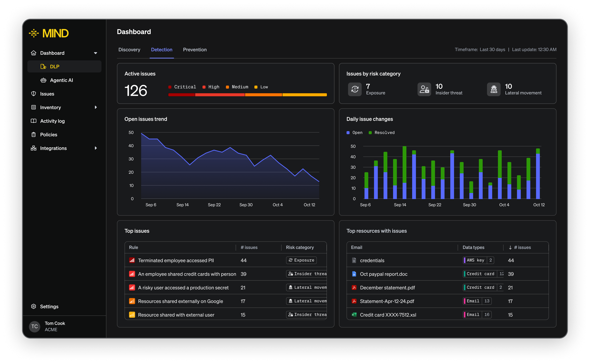Sort by the # issues column header
This screenshot has width=590, height=364.
520,247
